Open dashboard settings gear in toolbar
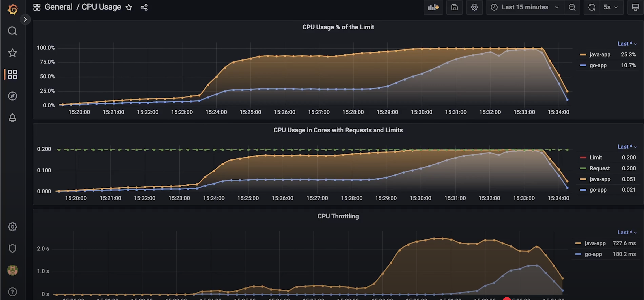644x300 pixels. [x=474, y=7]
